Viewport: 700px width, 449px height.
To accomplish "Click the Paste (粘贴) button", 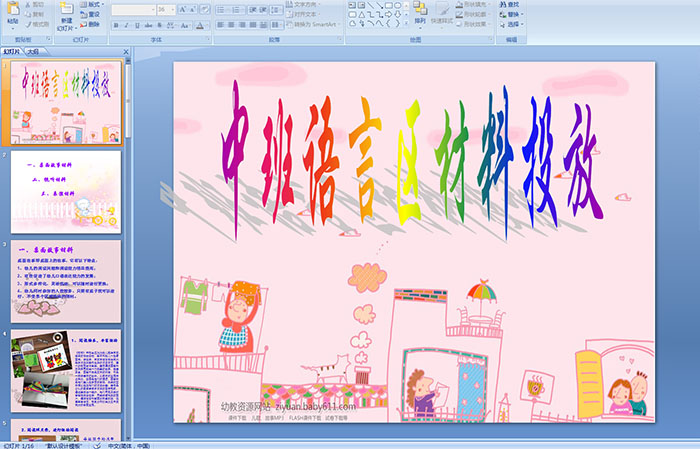I will pyautogui.click(x=13, y=14).
